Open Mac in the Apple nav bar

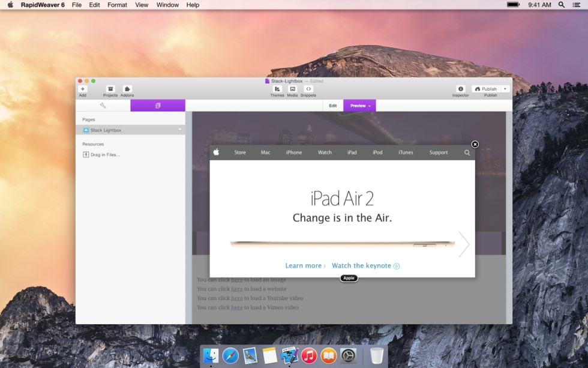265,152
